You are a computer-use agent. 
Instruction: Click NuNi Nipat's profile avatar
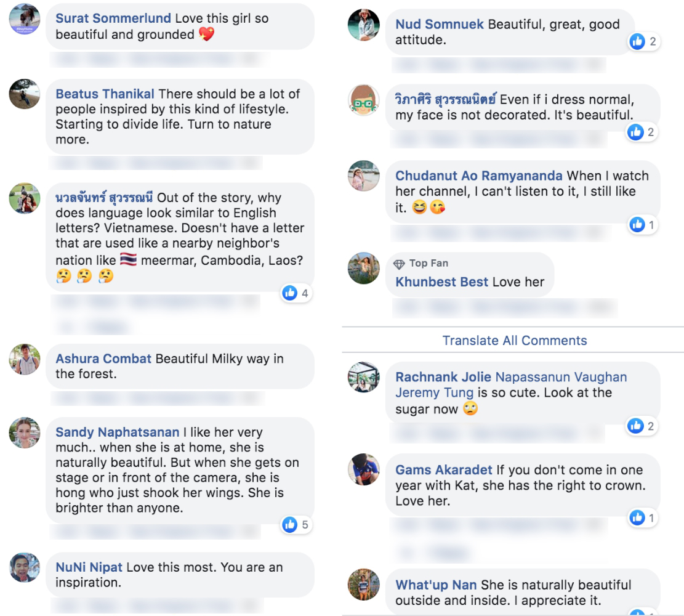click(x=25, y=567)
